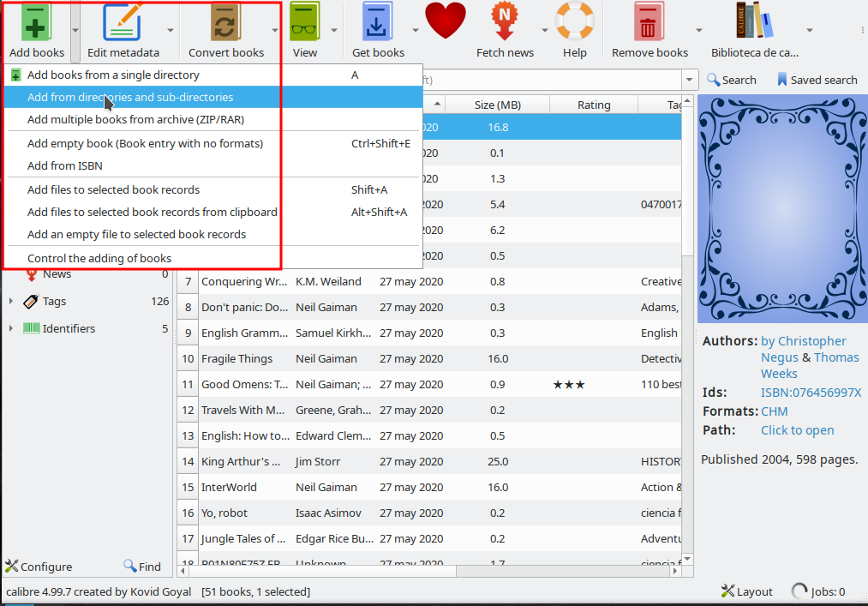Select Add files to selected book records
The height and width of the screenshot is (606, 868).
tap(213, 190)
